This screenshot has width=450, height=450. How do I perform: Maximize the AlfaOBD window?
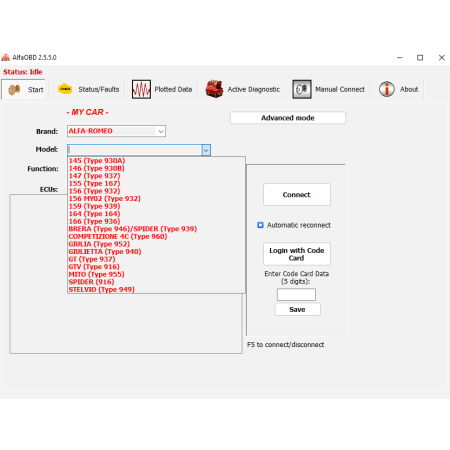coord(420,58)
